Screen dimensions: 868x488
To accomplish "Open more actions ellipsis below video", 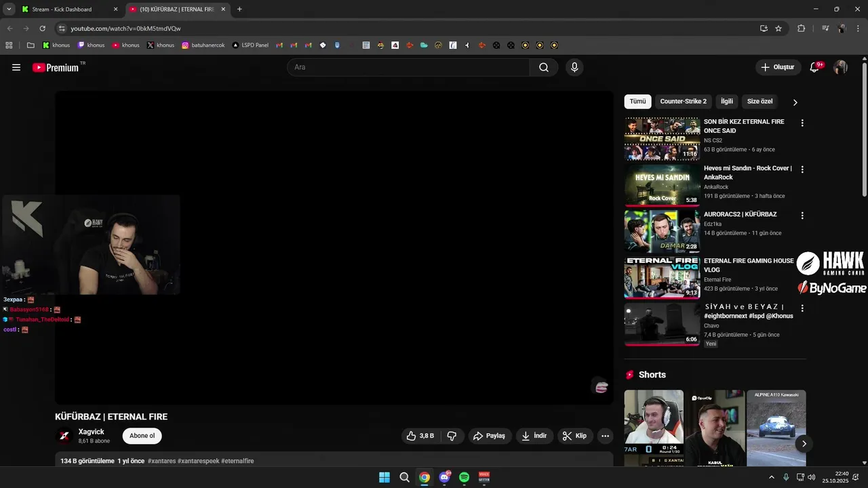I will click(606, 436).
